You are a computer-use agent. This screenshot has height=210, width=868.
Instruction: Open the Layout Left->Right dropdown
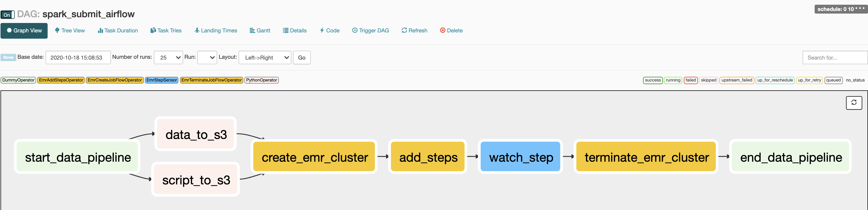point(265,57)
